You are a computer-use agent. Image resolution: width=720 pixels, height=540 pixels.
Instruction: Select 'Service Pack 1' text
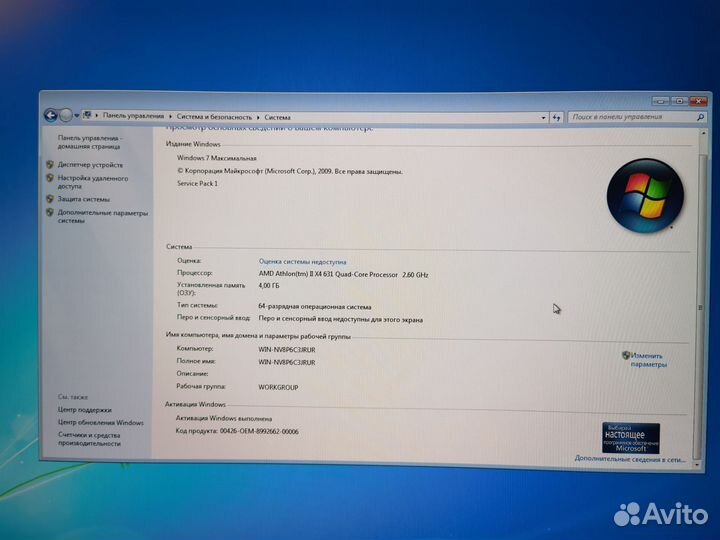pos(197,183)
